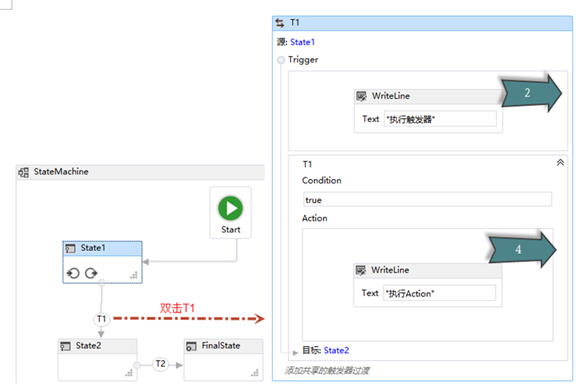The height and width of the screenshot is (384, 576).
Task: Click the FinalState title
Action: pyautogui.click(x=221, y=346)
